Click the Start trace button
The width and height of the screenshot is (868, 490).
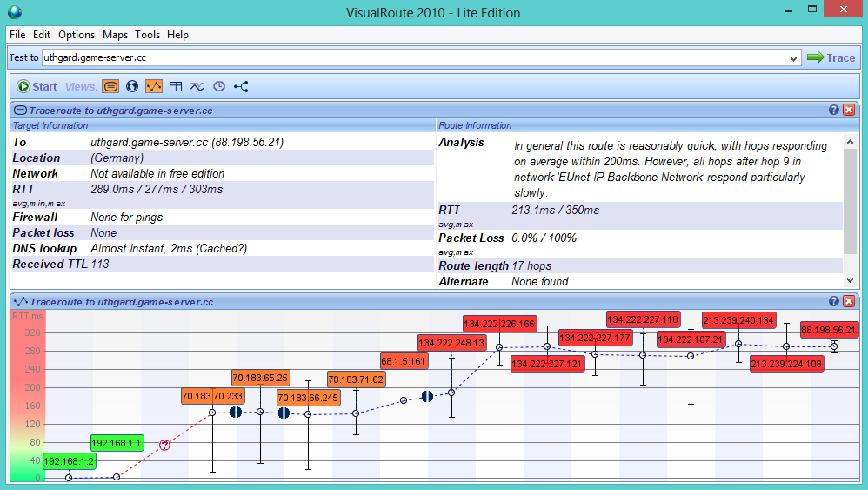(x=37, y=86)
